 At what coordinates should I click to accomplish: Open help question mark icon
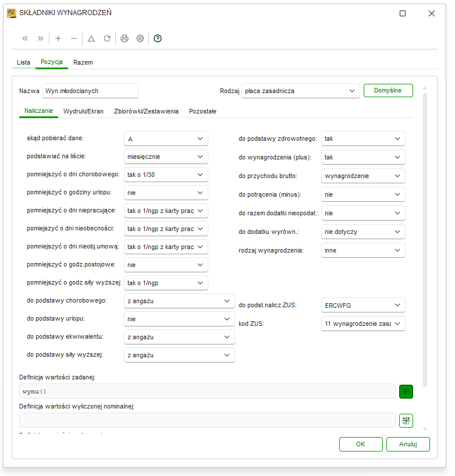[158, 38]
